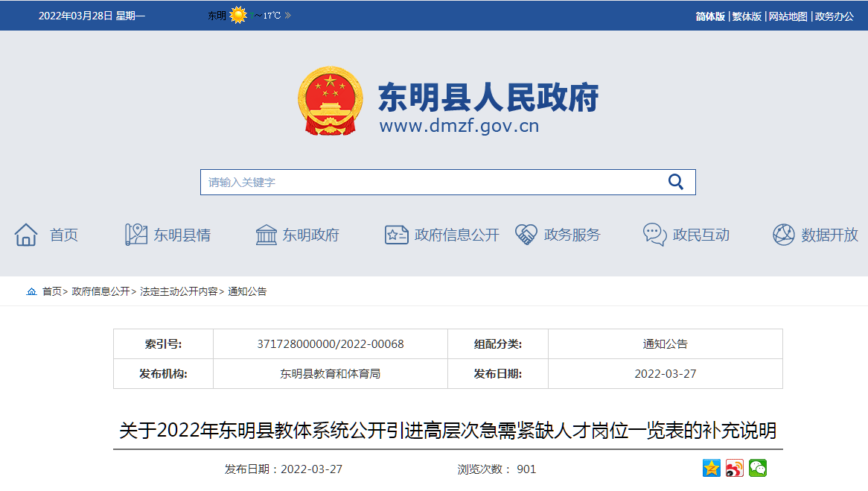Open the 政府信息公开 menu item
This screenshot has width=868, height=491.
click(456, 235)
